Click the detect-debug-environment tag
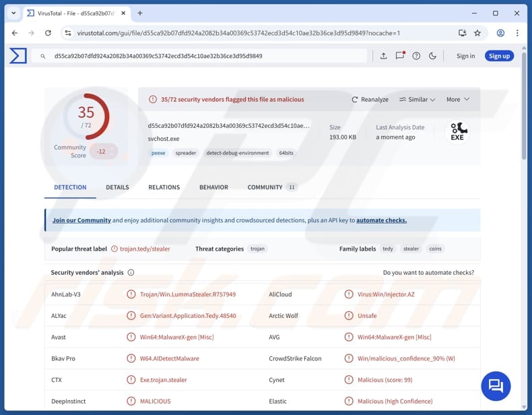Screen dimensions: 532x415 238,153
